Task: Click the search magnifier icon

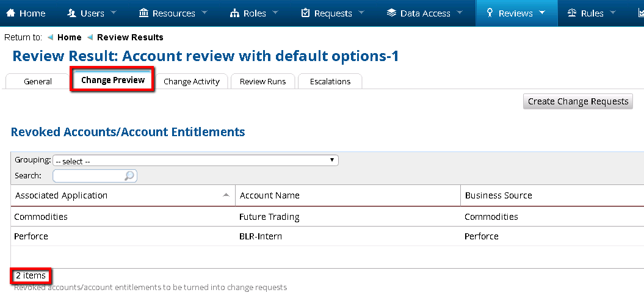Action: pos(129,176)
